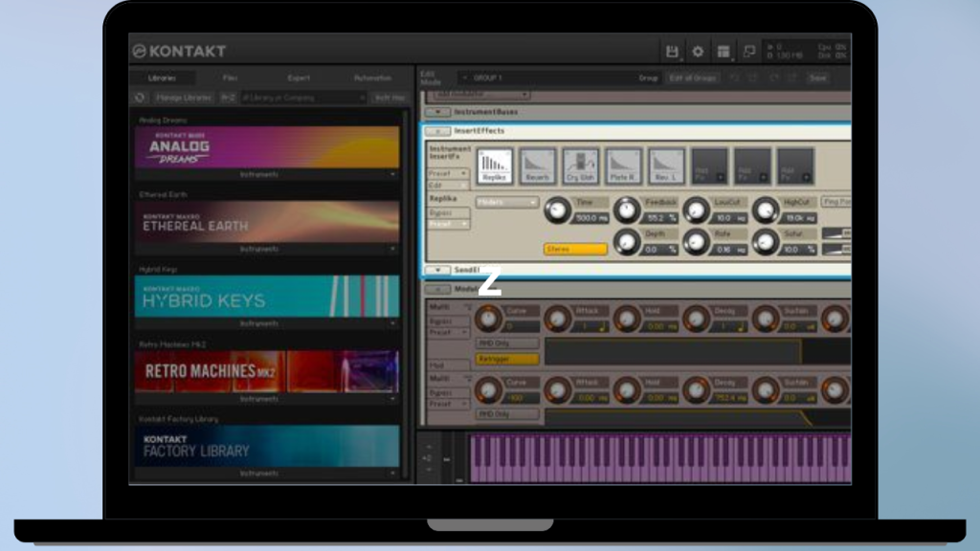Image resolution: width=980 pixels, height=551 pixels.
Task: Expand the SendEffects section arrow
Action: 437,271
